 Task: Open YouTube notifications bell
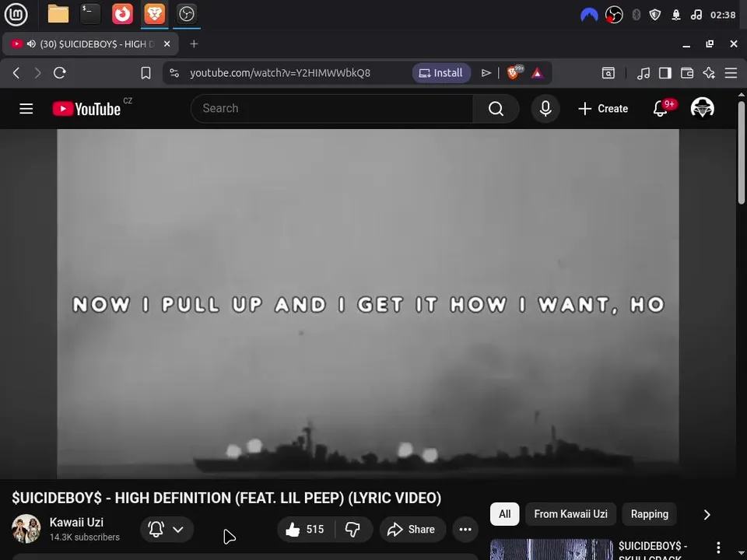pos(661,109)
